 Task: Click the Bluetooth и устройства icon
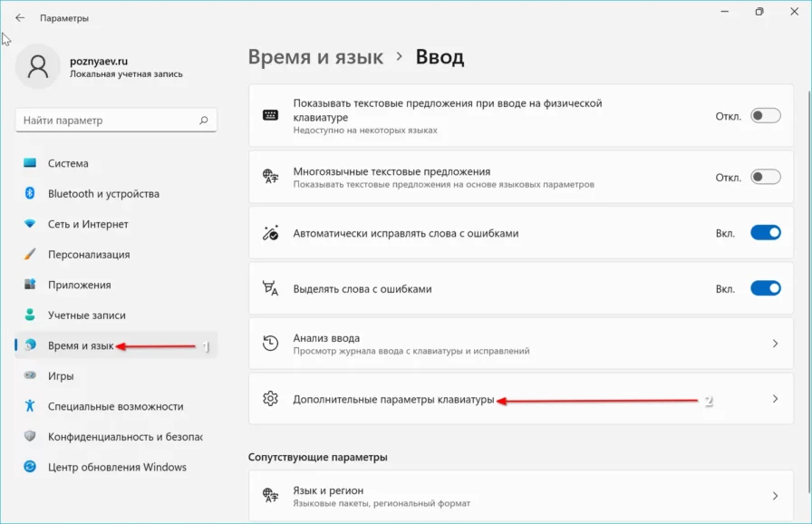30,194
